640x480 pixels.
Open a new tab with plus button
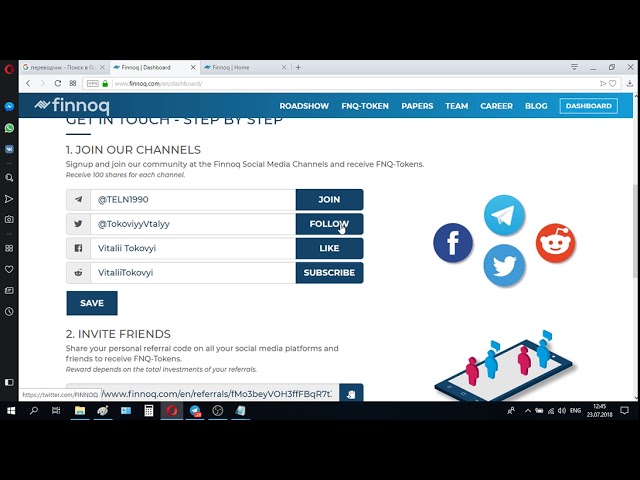298,67
